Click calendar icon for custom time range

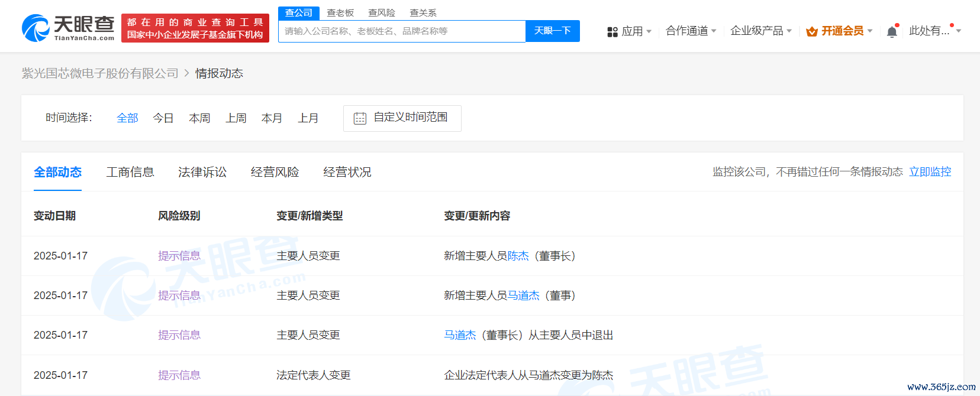[360, 118]
